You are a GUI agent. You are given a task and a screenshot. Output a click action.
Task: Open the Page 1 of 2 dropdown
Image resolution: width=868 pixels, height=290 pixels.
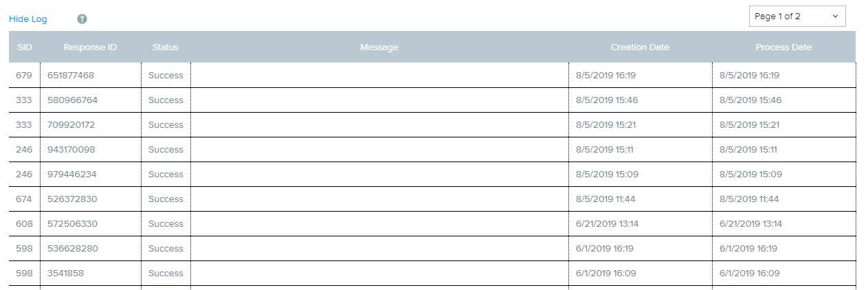click(797, 16)
